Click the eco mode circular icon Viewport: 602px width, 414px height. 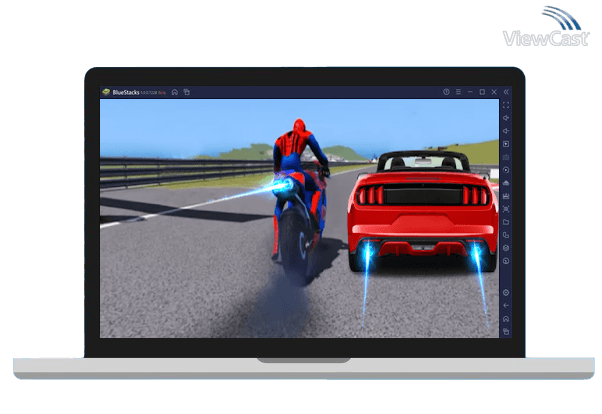(506, 261)
